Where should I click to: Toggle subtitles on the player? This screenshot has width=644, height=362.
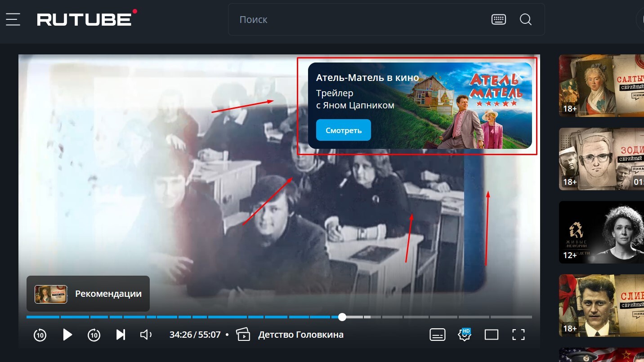(x=437, y=335)
